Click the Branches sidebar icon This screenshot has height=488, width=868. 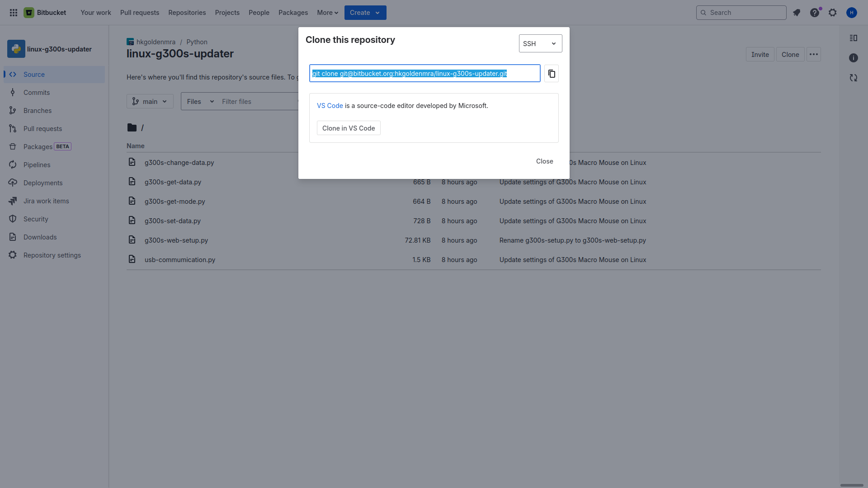(13, 111)
